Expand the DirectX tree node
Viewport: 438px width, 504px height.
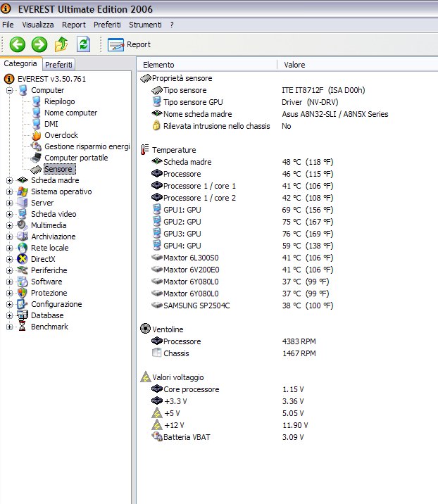click(x=9, y=259)
